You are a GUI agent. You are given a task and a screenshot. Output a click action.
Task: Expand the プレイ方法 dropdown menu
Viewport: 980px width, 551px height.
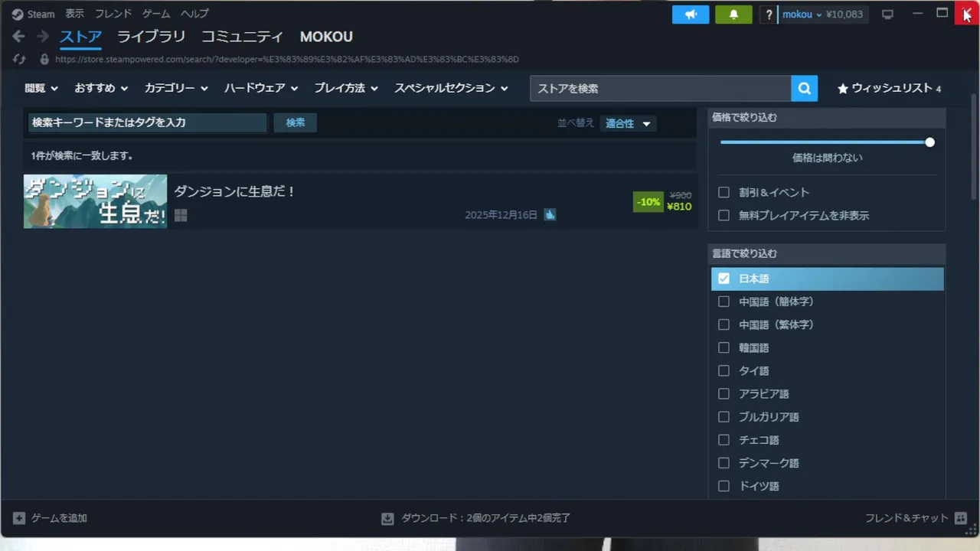coord(346,88)
